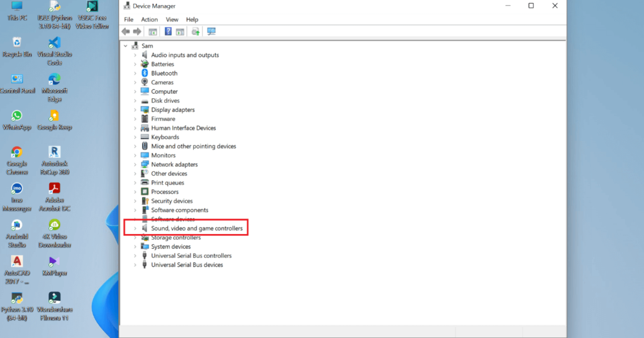Click the Forward arrow in the toolbar
The width and height of the screenshot is (644, 338).
137,31
